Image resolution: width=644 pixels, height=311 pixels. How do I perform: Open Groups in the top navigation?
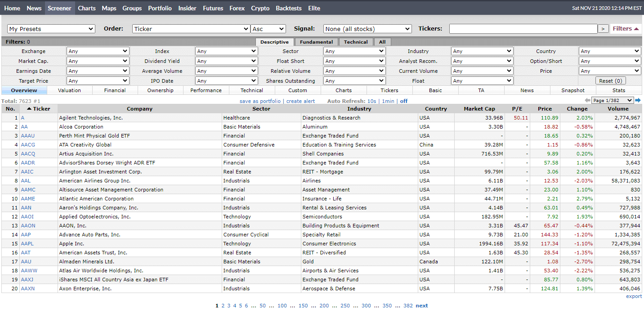pyautogui.click(x=132, y=8)
